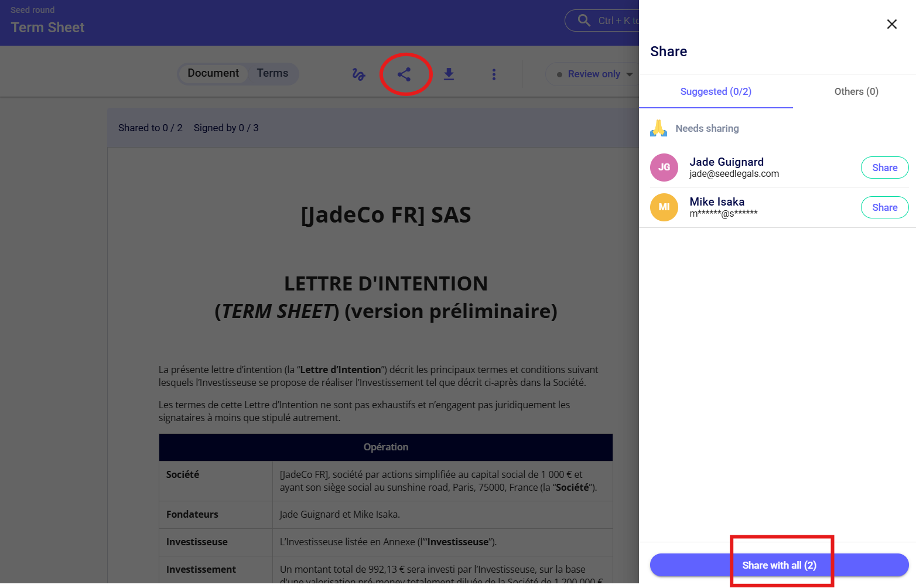Switch to the Document view
This screenshot has width=916, height=588.
pos(213,73)
